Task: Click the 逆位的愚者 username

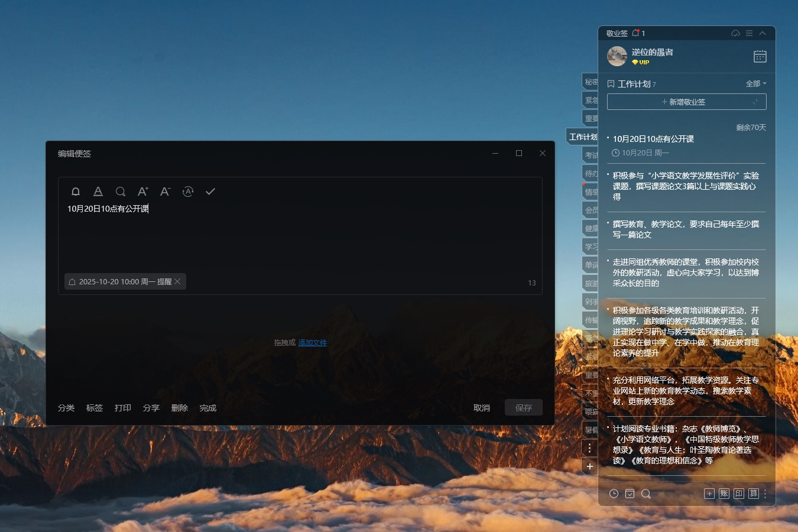Action: (x=653, y=52)
